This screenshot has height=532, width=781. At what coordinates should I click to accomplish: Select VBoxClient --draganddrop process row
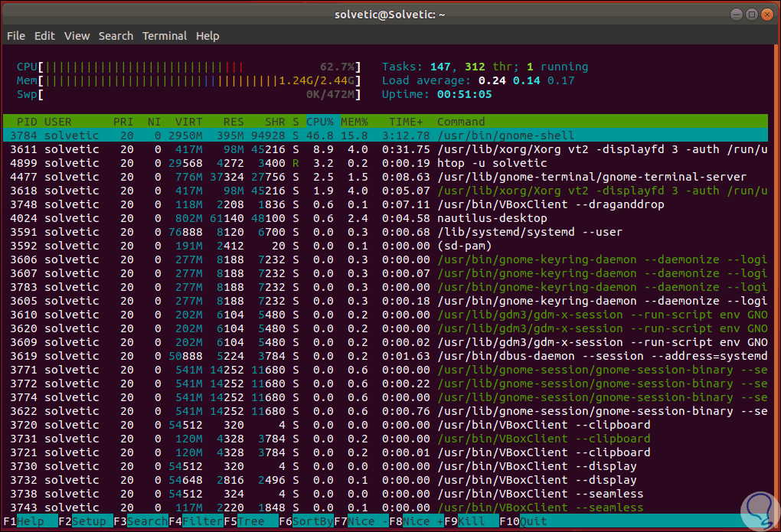(x=385, y=204)
